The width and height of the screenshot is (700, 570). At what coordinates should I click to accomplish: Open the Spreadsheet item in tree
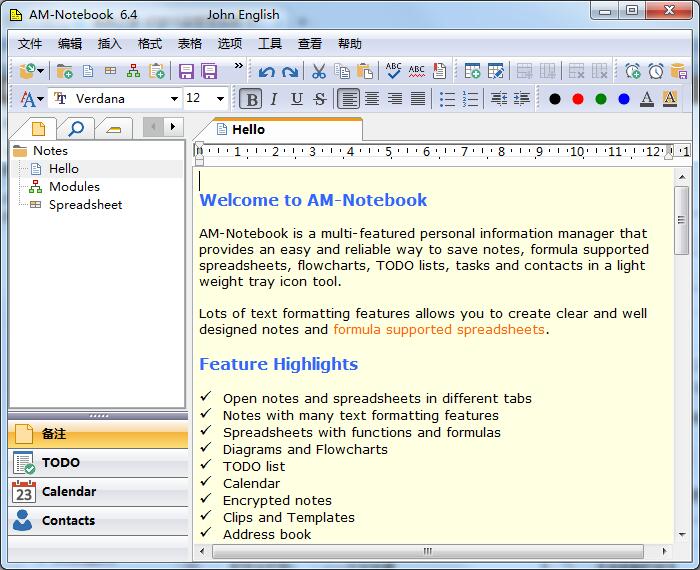point(85,205)
